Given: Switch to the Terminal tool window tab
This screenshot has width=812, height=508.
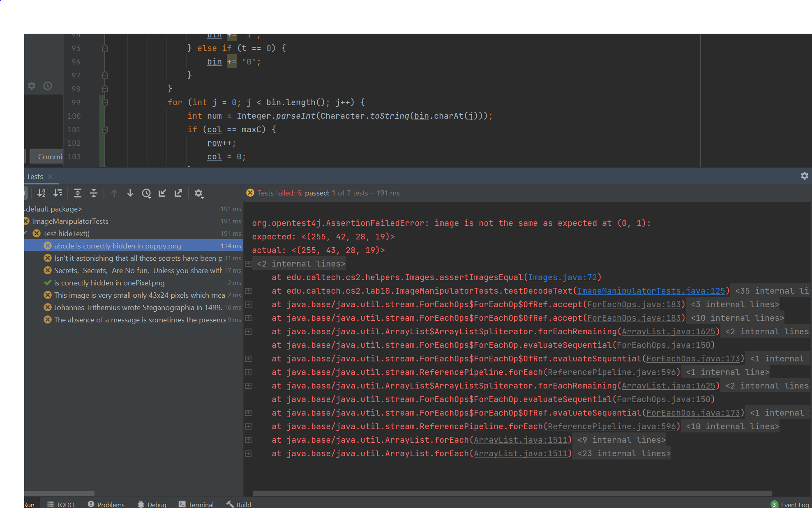Looking at the screenshot, I should point(196,504).
